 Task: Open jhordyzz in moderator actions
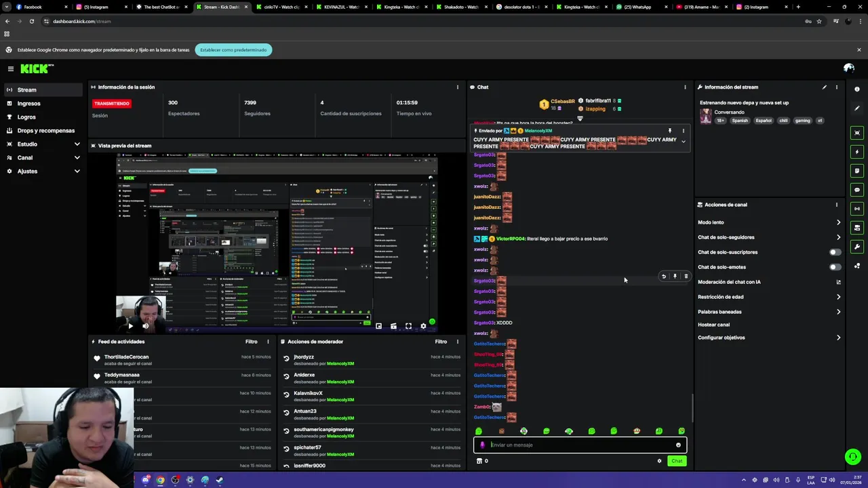(x=304, y=357)
